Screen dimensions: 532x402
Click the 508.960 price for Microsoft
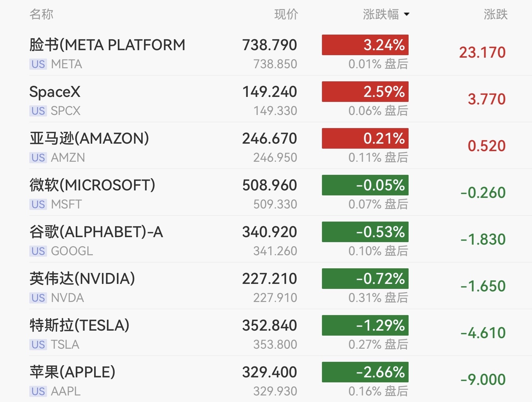click(x=270, y=185)
